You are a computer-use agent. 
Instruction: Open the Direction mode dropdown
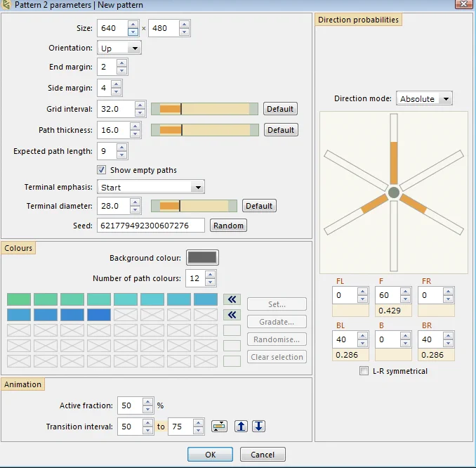(x=424, y=98)
